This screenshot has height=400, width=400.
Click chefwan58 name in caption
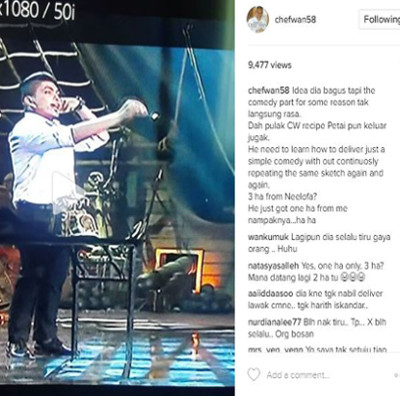tap(269, 91)
